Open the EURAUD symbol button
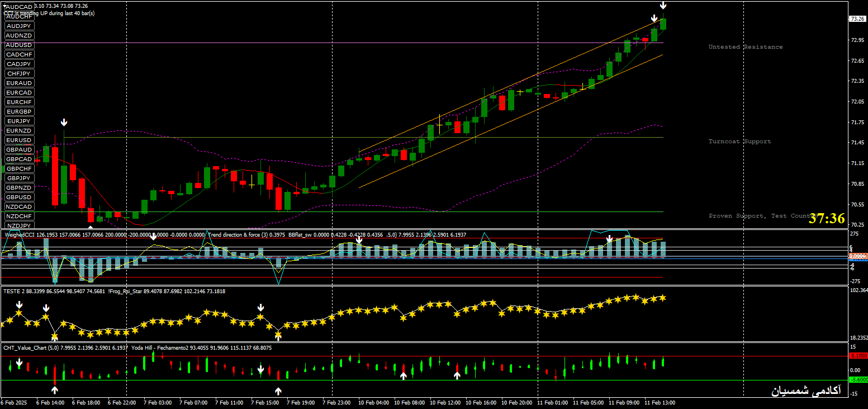 click(x=19, y=83)
